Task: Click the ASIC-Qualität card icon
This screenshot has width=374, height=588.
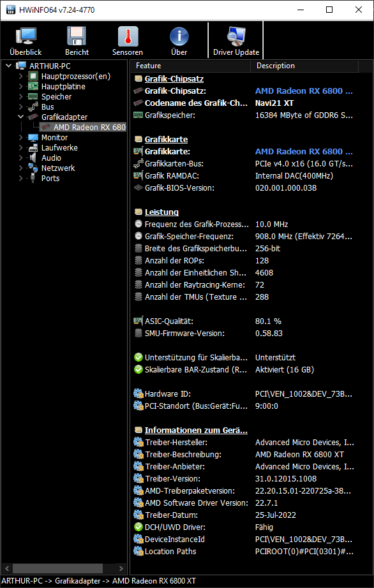Action: click(138, 321)
